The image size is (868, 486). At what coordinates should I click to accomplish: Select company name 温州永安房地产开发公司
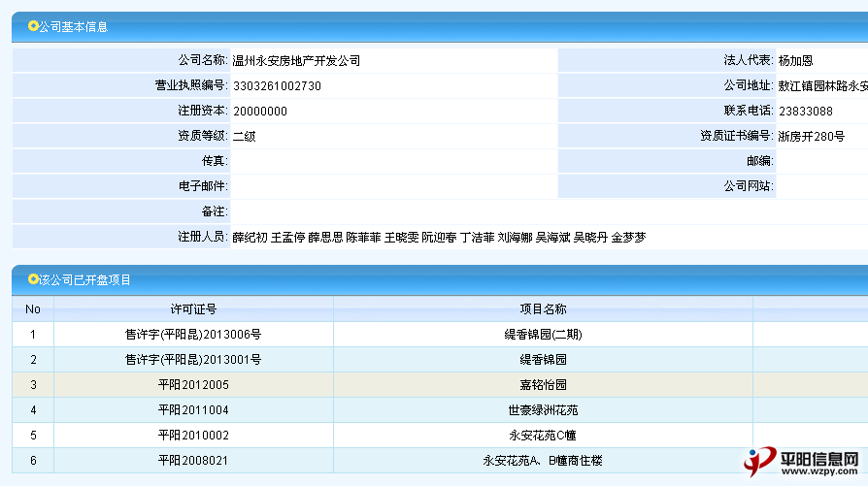click(x=296, y=61)
